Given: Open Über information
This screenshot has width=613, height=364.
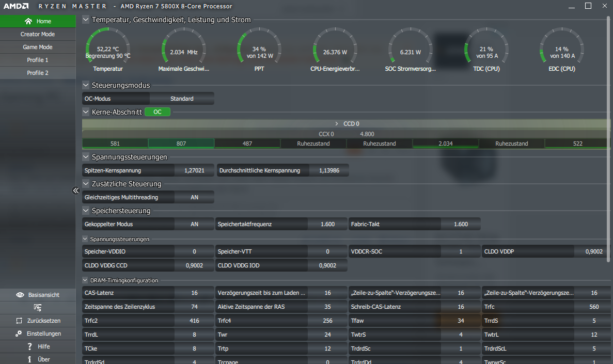Looking at the screenshot, I should [x=38, y=359].
